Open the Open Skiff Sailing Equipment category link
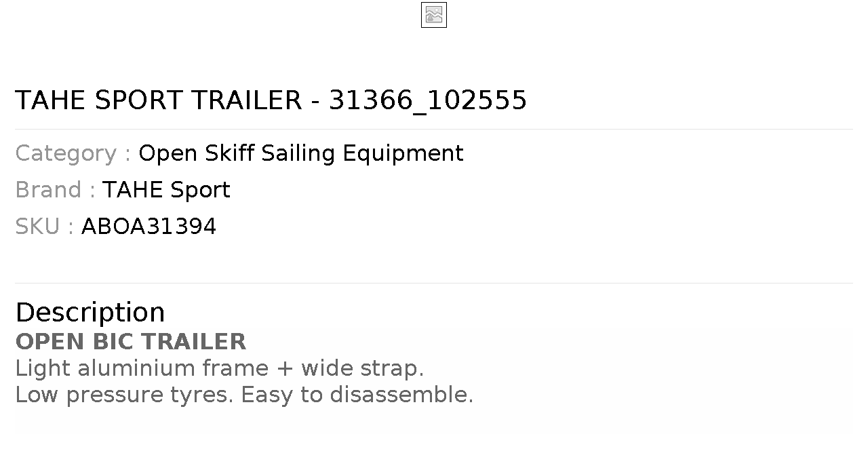The image size is (868, 449). click(301, 153)
